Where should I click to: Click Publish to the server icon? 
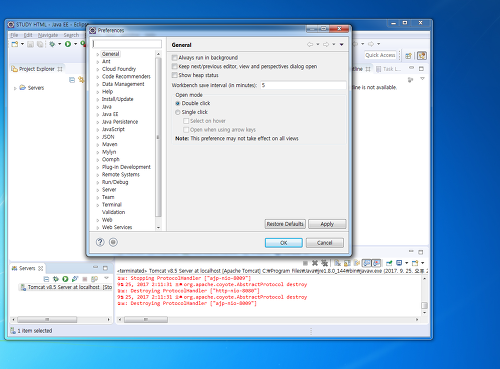point(94,279)
